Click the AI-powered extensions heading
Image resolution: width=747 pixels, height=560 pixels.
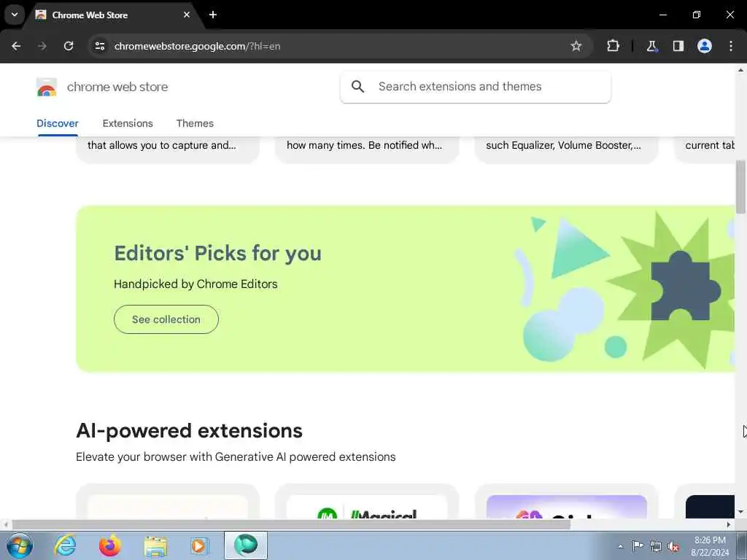(189, 431)
